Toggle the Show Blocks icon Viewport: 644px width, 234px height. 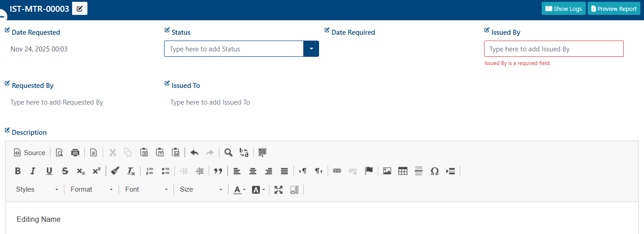point(294,190)
